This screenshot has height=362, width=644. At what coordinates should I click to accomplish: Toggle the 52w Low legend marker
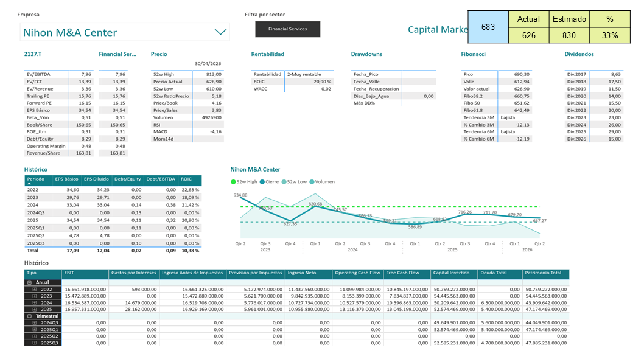point(284,182)
